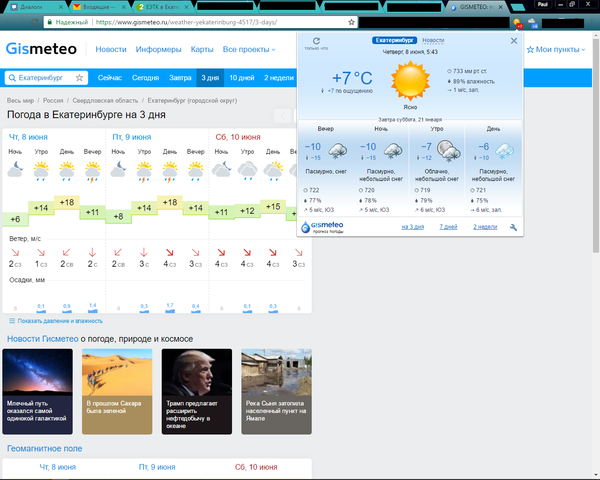600x480 pixels.
Task: Open the Река Сыня news card
Action: pos(276,392)
